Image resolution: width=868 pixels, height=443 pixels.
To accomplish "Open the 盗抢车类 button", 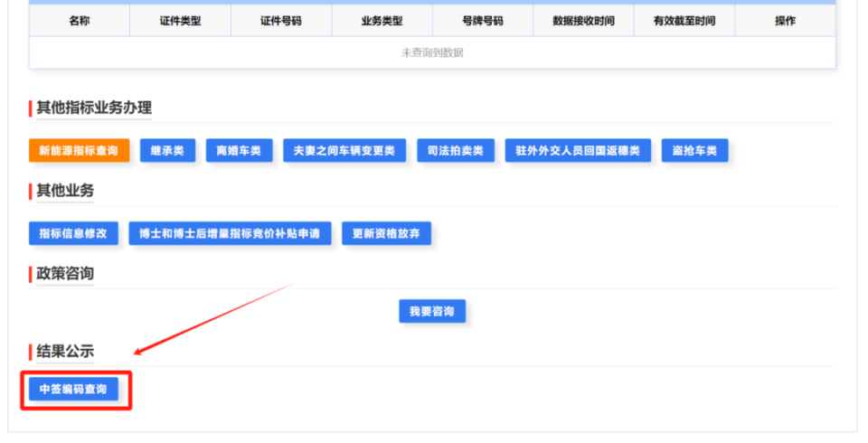I will (694, 151).
